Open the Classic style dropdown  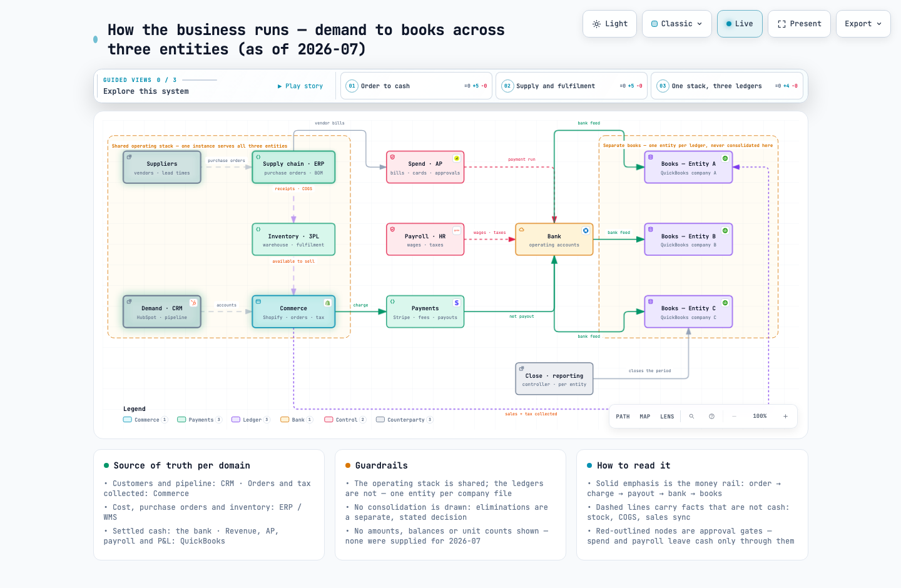click(677, 24)
